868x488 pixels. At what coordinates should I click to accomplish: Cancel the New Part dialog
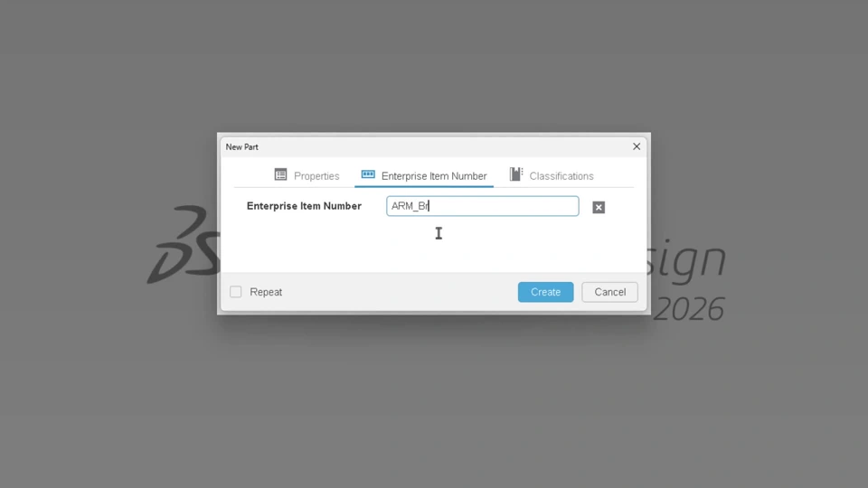point(610,292)
